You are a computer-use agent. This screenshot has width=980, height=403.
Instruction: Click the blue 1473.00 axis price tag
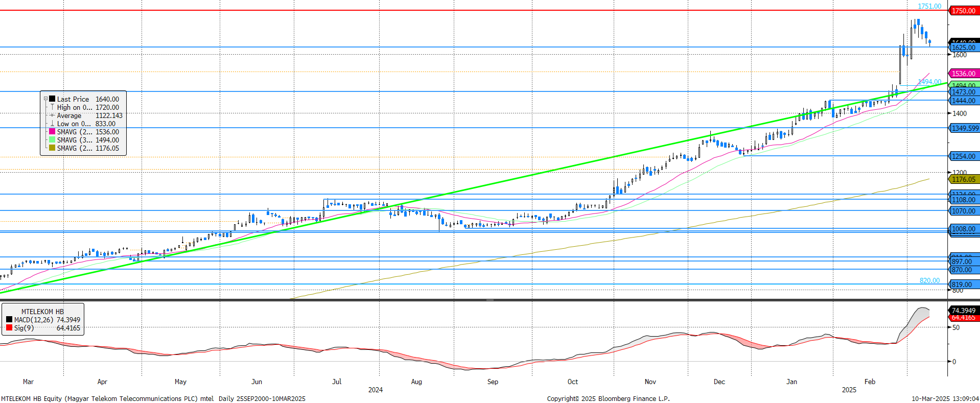pyautogui.click(x=964, y=92)
